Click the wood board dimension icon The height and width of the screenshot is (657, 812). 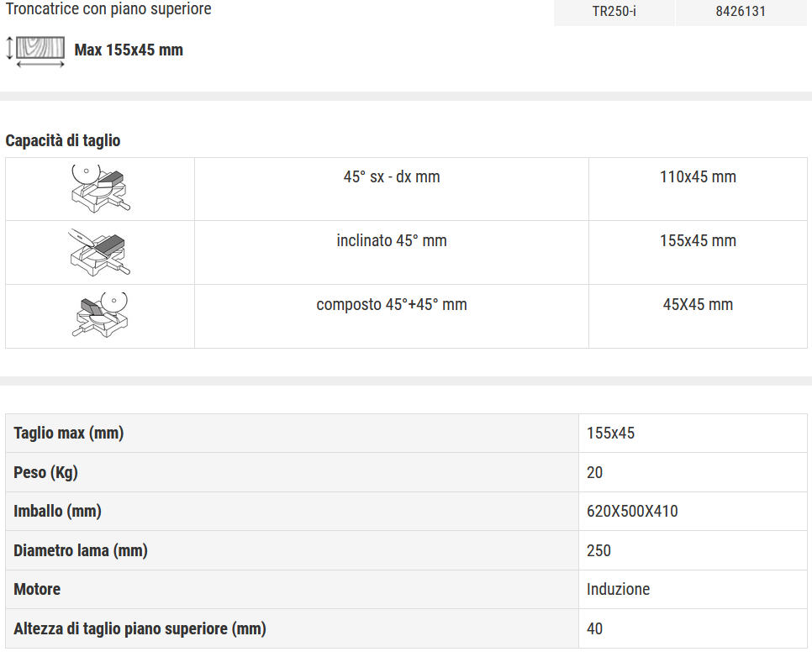35,52
